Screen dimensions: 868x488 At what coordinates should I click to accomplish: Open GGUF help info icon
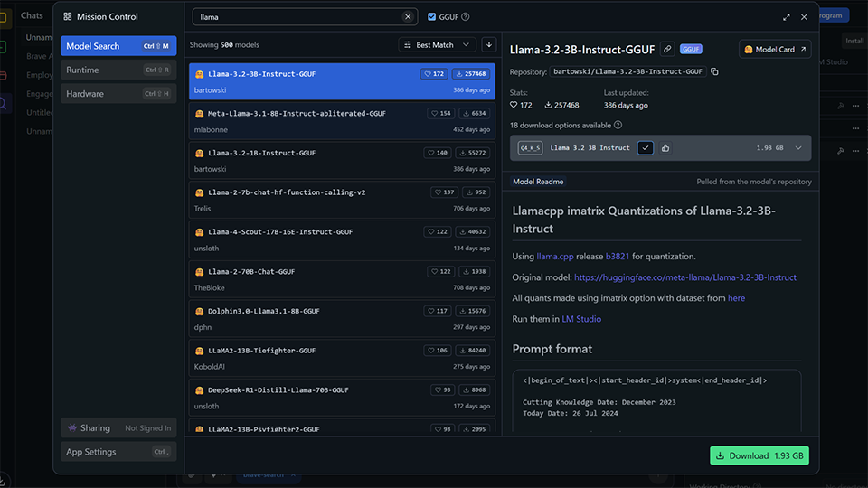click(x=466, y=16)
